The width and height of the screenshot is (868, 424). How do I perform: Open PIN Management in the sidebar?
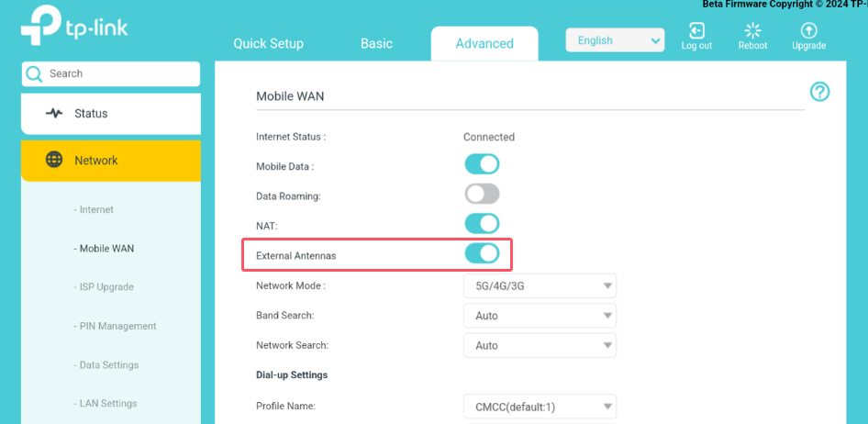click(x=117, y=326)
